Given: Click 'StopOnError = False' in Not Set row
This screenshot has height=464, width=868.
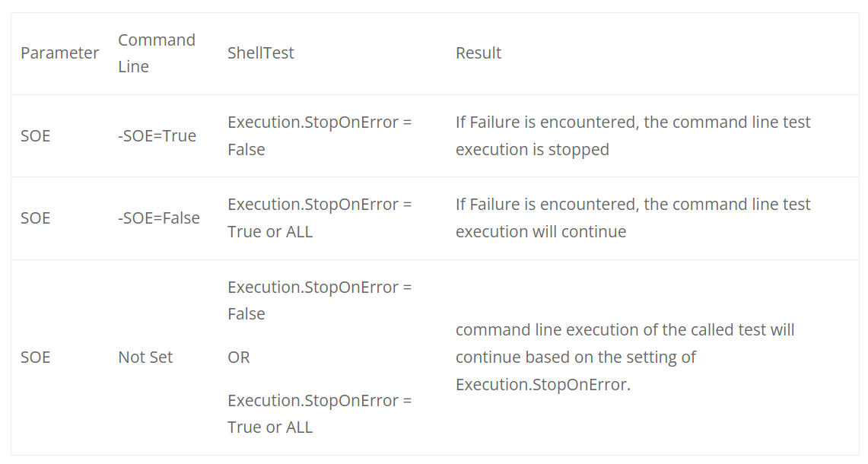Looking at the screenshot, I should 319,300.
